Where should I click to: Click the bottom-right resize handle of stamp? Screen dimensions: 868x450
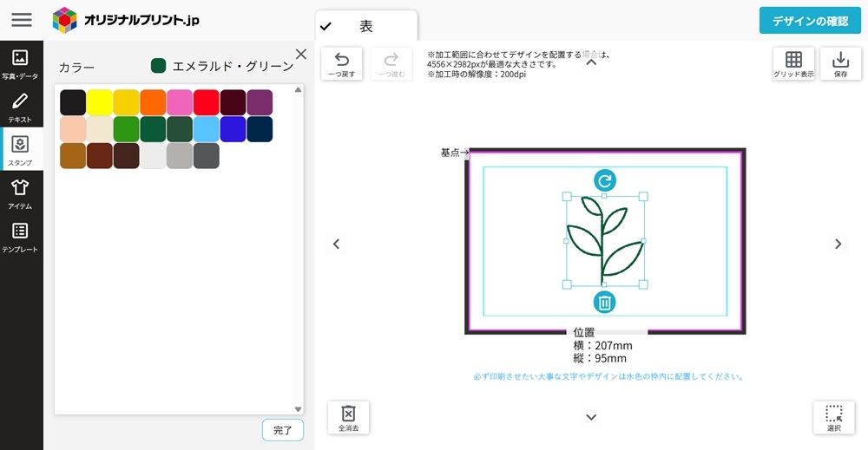click(x=643, y=284)
